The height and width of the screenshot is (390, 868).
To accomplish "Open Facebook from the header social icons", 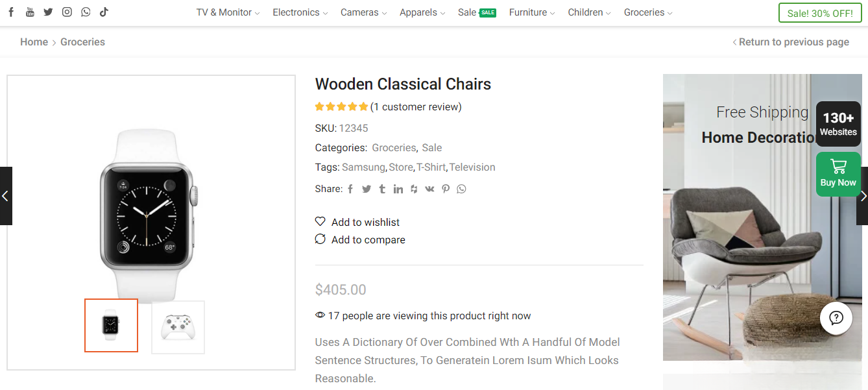I will [10, 12].
